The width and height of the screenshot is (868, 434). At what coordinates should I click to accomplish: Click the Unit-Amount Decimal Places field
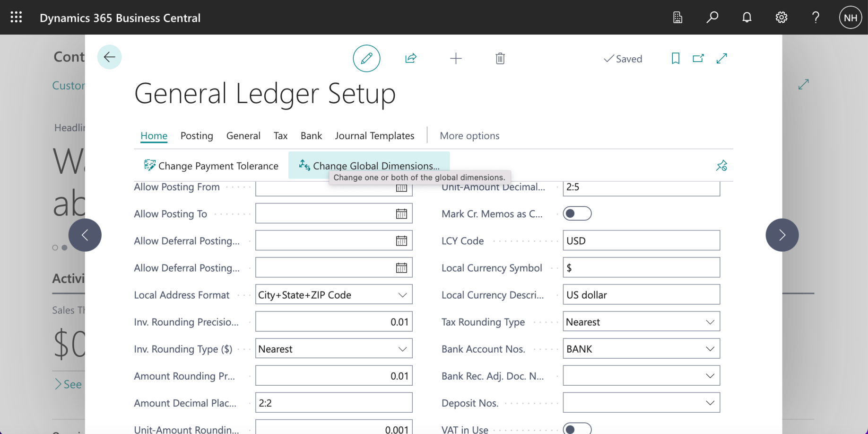pyautogui.click(x=641, y=188)
